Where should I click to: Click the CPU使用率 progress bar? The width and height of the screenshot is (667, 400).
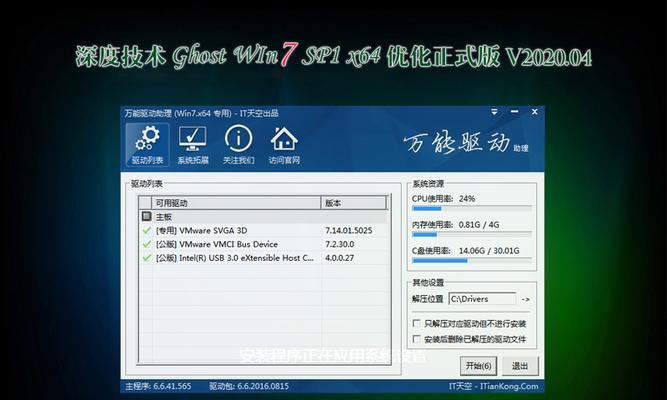coord(472,209)
